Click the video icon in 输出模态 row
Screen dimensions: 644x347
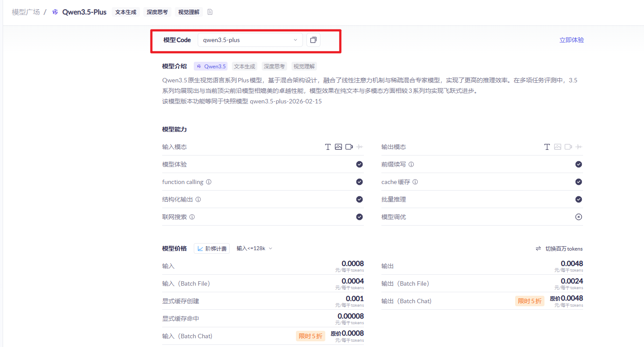[568, 147]
